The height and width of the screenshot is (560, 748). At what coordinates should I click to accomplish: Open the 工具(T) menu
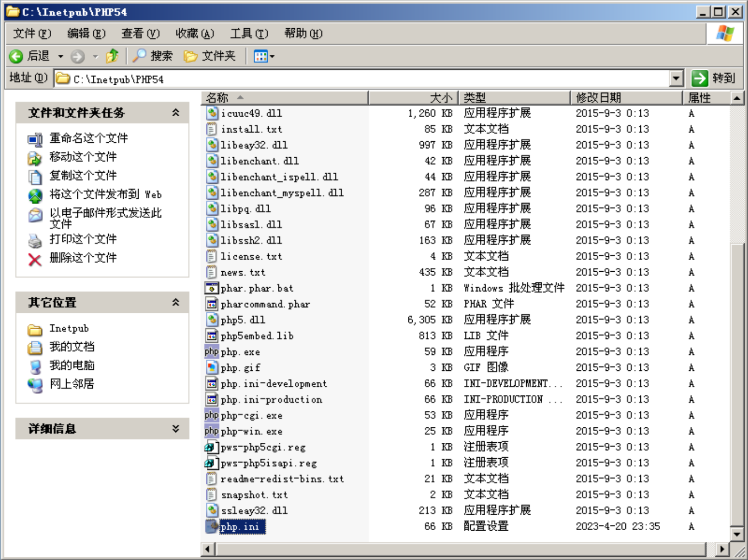point(249,34)
